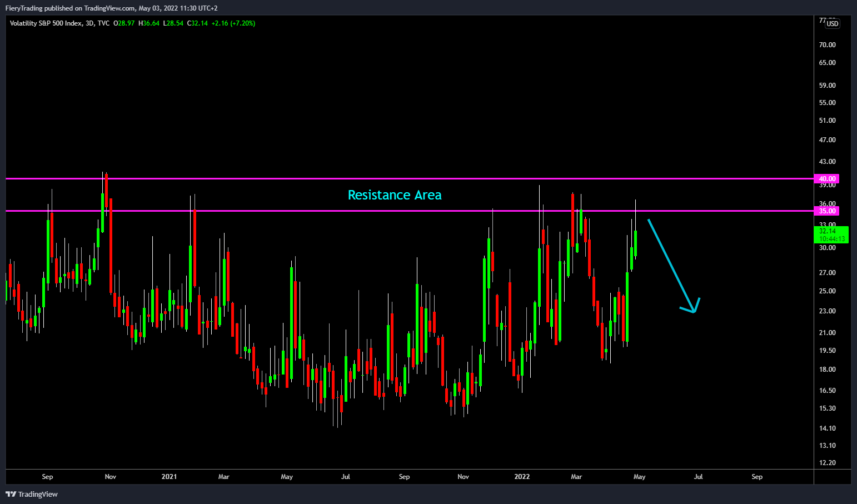857x504 pixels.
Task: Click the green current price label 32.14
Action: [x=831, y=234]
